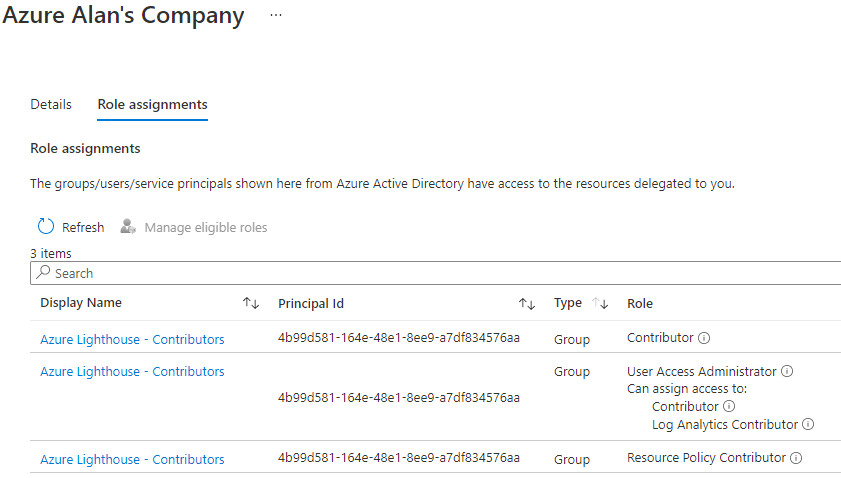
Task: Click info icon beside User Access Administrator
Action: (x=787, y=371)
